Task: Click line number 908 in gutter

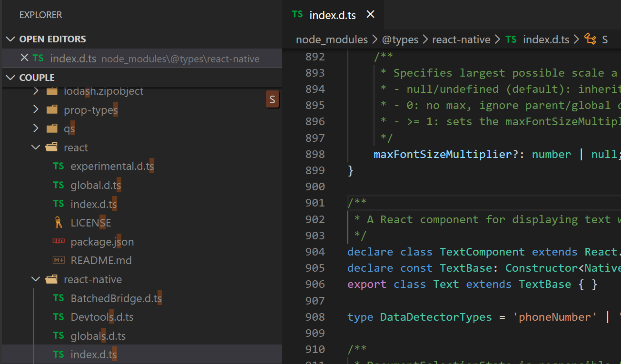Action: pos(315,317)
